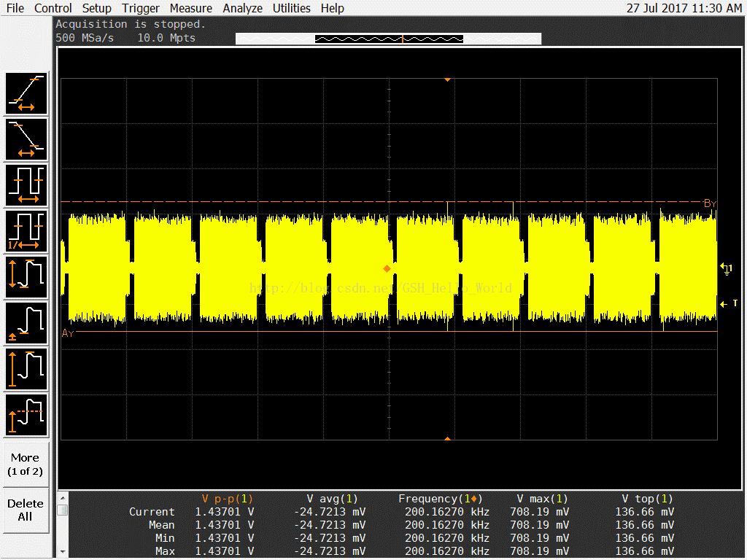The height and width of the screenshot is (560, 747).
Task: Click the Mean row label
Action: pyautogui.click(x=161, y=525)
